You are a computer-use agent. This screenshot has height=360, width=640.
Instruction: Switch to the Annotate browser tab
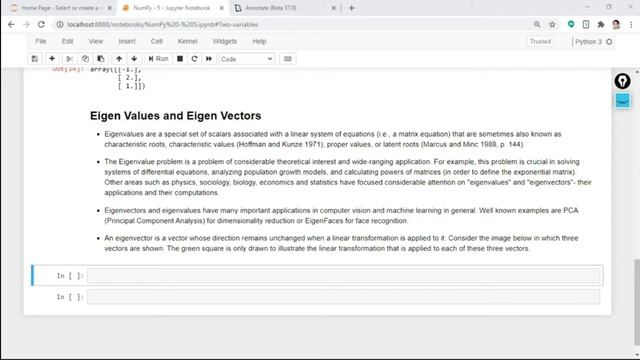tap(284, 8)
